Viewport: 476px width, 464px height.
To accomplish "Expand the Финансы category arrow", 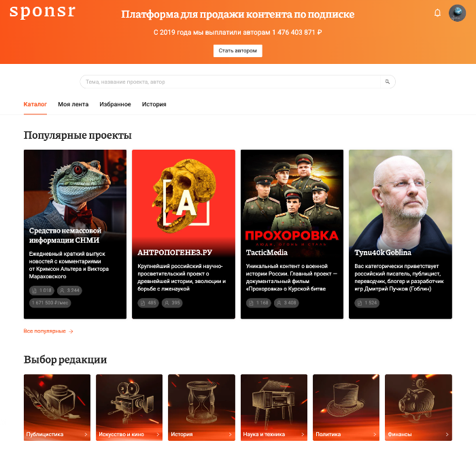I will coord(447,435).
